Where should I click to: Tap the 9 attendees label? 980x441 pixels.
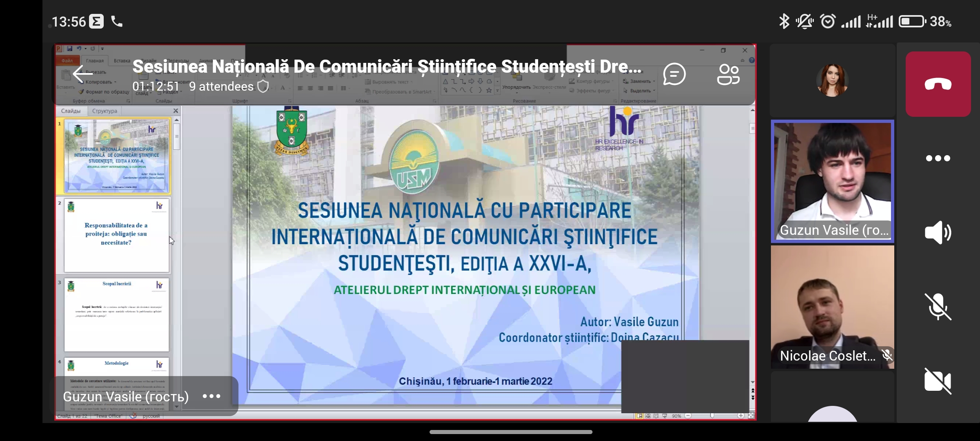[221, 87]
